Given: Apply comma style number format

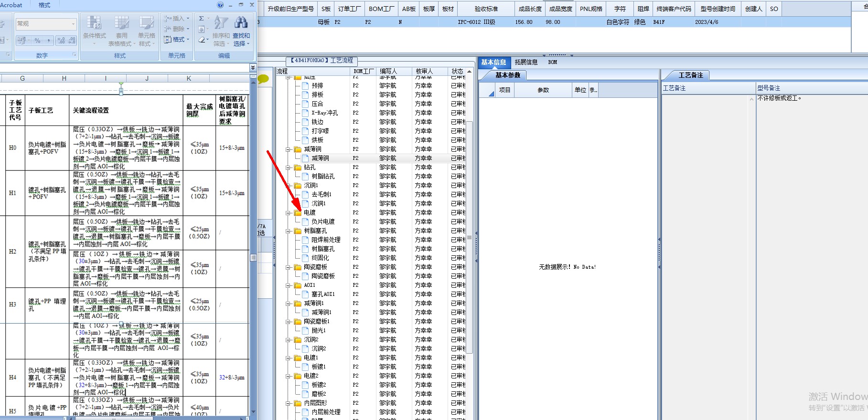Looking at the screenshot, I should click(48, 41).
